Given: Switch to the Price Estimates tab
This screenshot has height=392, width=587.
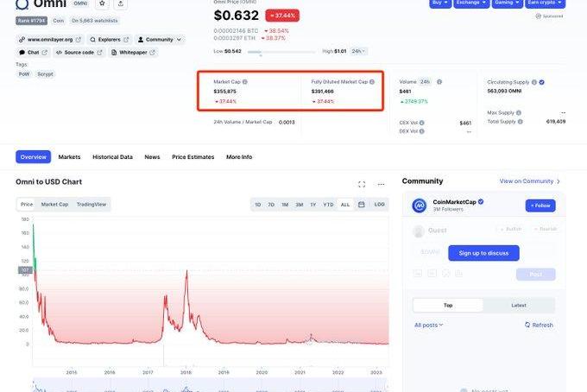Looking at the screenshot, I should point(193,157).
